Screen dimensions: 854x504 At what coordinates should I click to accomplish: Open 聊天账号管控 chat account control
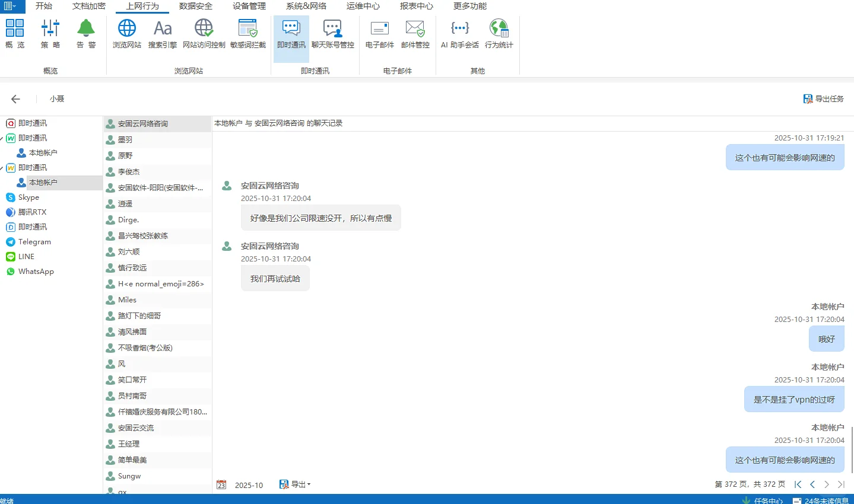[x=333, y=34]
